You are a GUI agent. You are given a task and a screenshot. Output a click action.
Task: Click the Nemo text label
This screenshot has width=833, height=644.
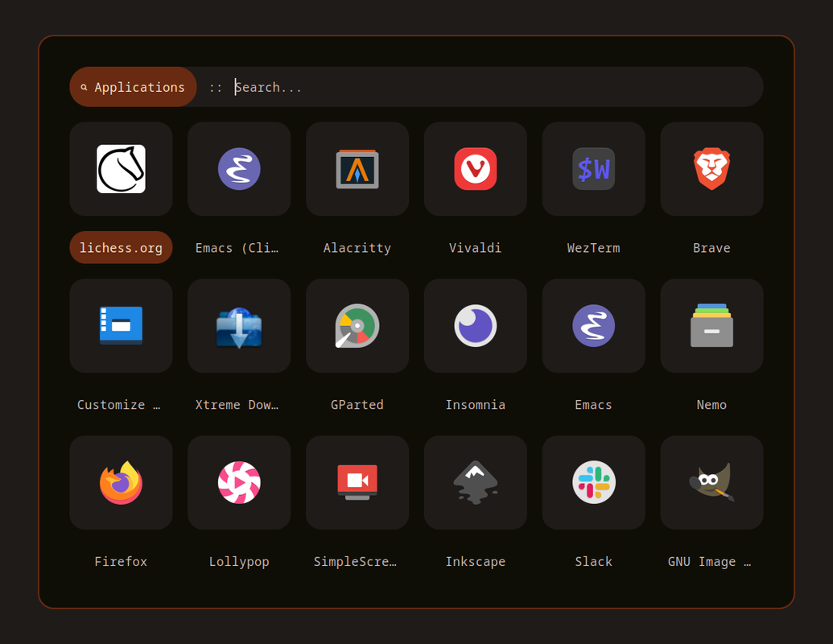[712, 405]
